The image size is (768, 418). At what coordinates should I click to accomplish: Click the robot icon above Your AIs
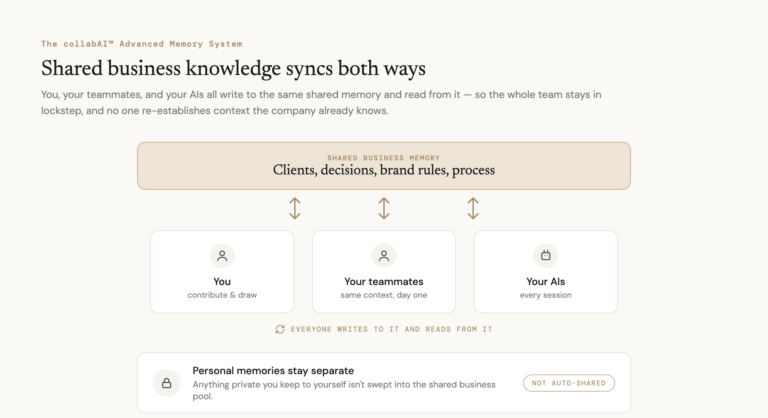[x=546, y=255]
